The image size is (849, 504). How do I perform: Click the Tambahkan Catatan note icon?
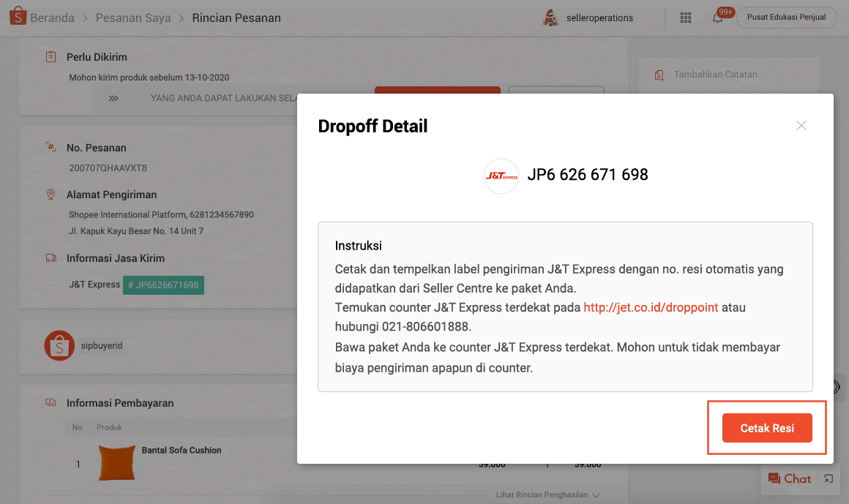tap(659, 75)
